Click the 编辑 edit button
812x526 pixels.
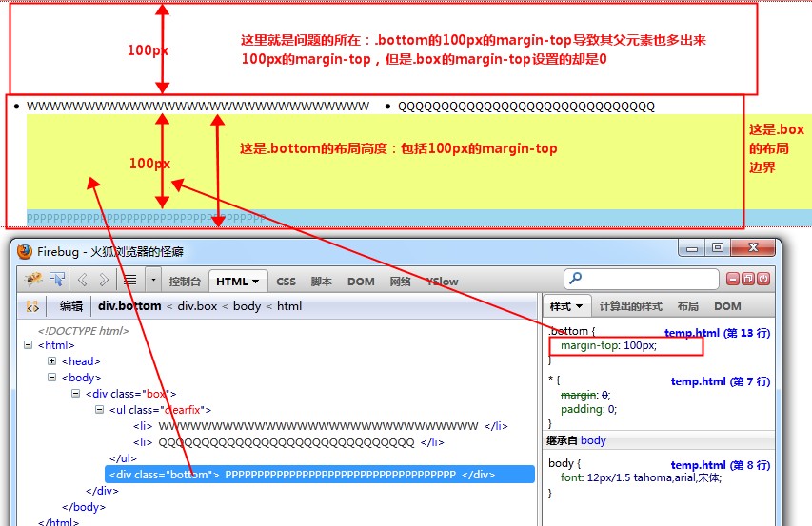pyautogui.click(x=71, y=306)
